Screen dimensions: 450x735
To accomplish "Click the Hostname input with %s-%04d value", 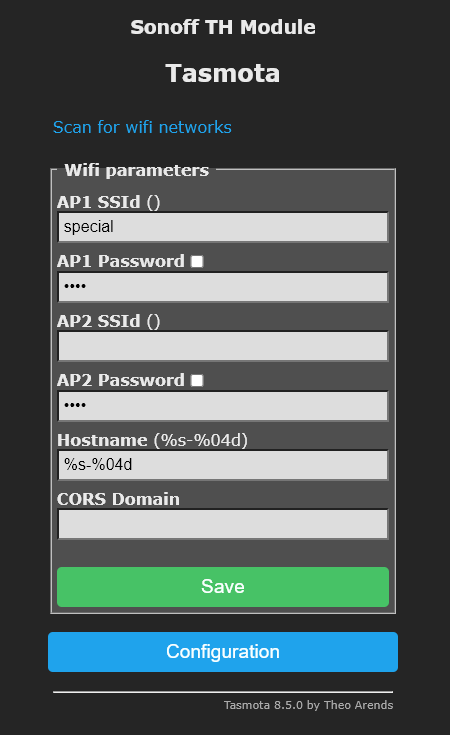I will [x=223, y=465].
